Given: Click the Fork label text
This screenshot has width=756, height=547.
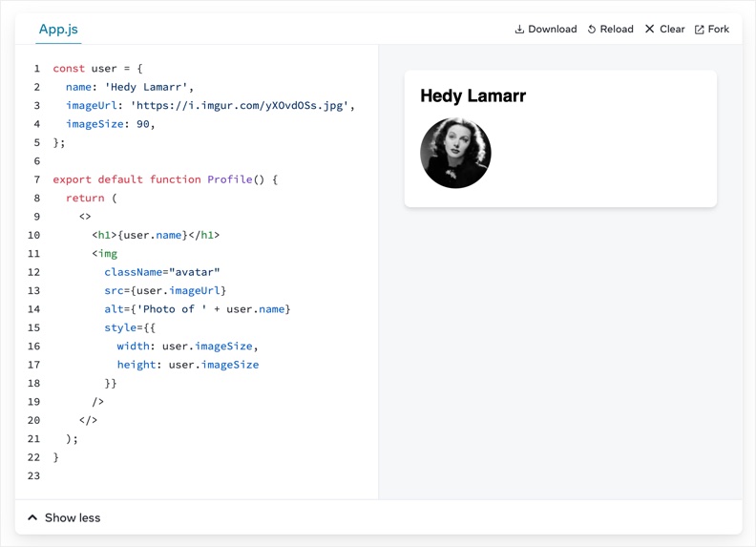Looking at the screenshot, I should 719,29.
